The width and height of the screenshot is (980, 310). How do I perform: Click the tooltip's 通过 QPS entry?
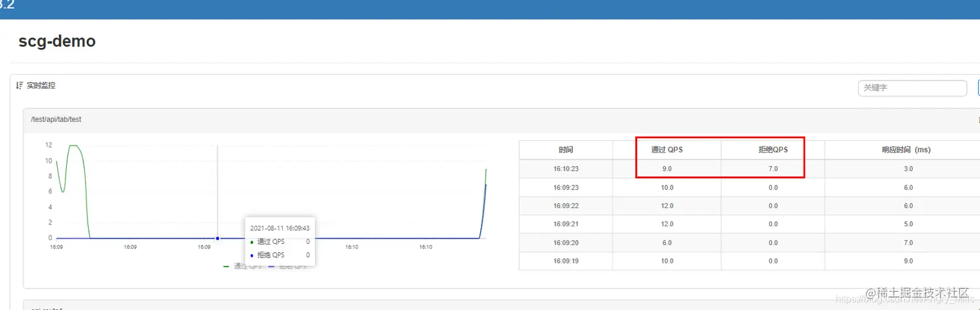[x=279, y=241]
